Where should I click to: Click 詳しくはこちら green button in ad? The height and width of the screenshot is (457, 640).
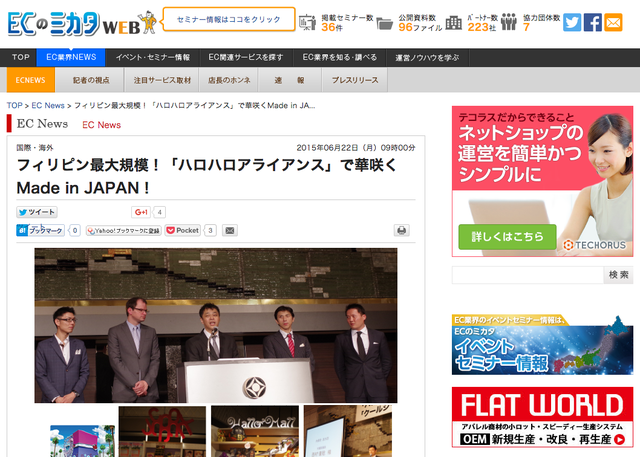pos(507,237)
